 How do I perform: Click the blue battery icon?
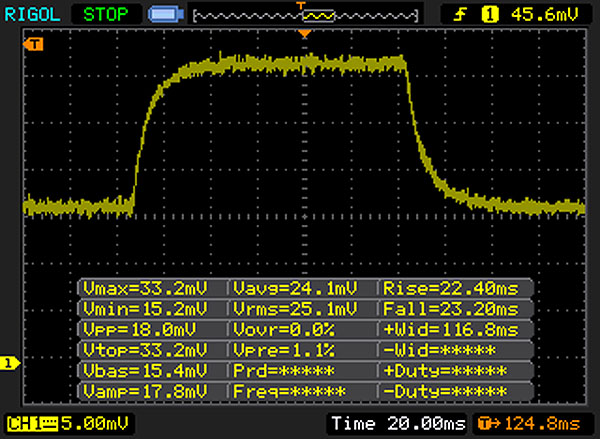(162, 15)
